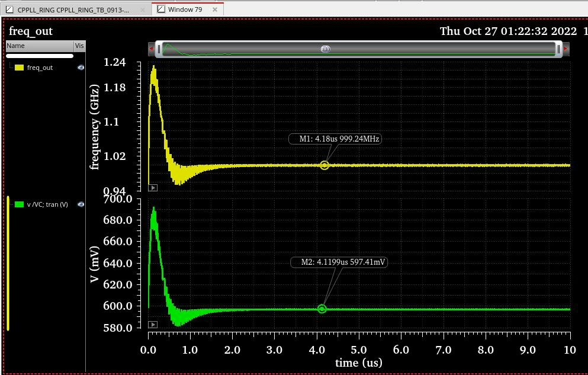Screen dimensions: 588x375
Task: Click the play icon in voltage strip
Action: (x=153, y=325)
